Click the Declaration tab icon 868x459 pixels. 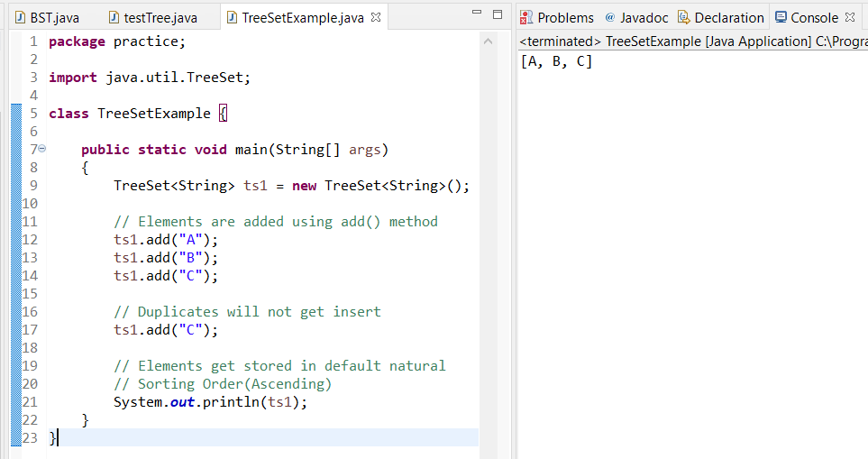683,18
